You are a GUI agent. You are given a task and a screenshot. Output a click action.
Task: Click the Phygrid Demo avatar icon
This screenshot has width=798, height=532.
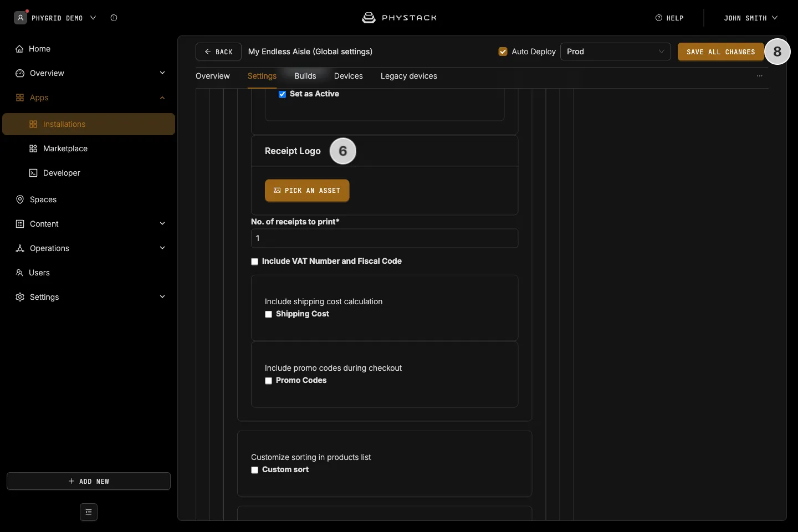[x=21, y=18]
